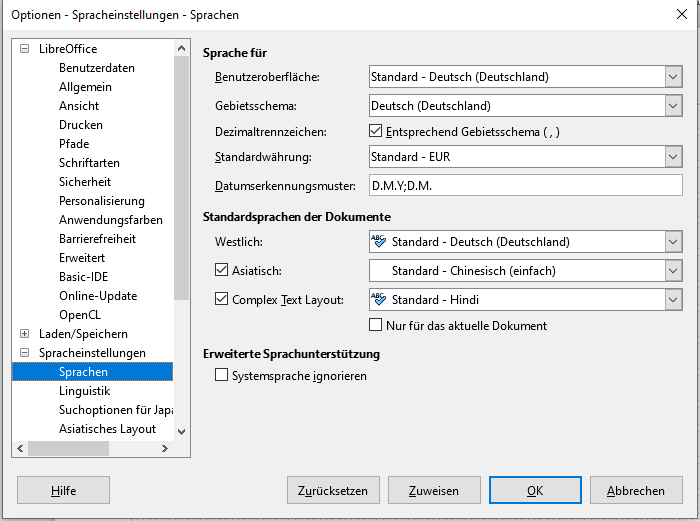Uncheck the Complex Text Layout checkbox
The width and height of the screenshot is (700, 521).
point(221,299)
